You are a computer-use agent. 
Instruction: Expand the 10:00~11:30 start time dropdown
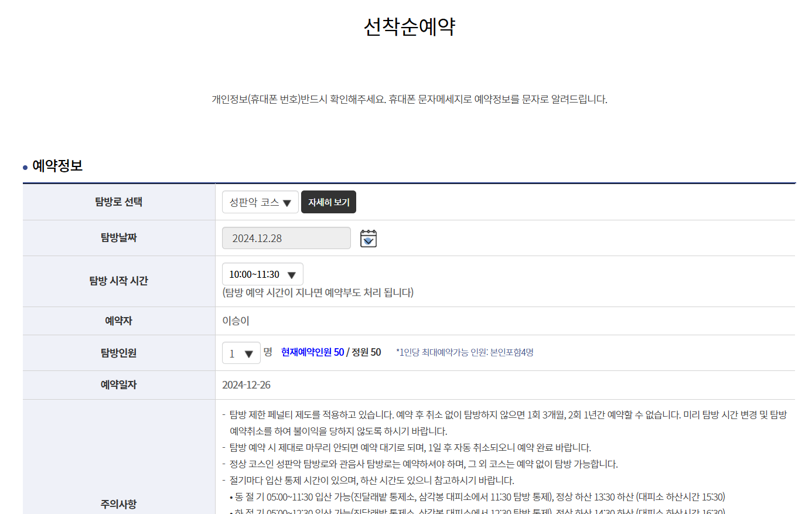[x=262, y=274]
